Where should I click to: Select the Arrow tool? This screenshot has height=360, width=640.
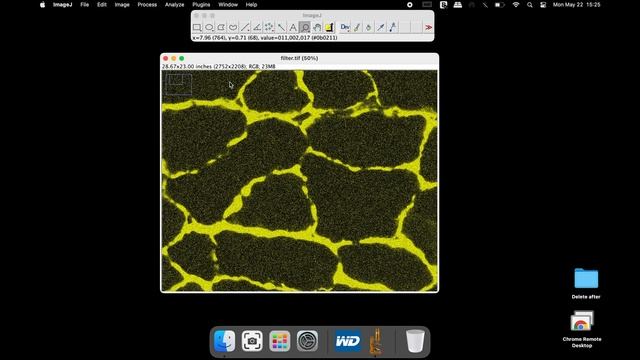coord(381,27)
